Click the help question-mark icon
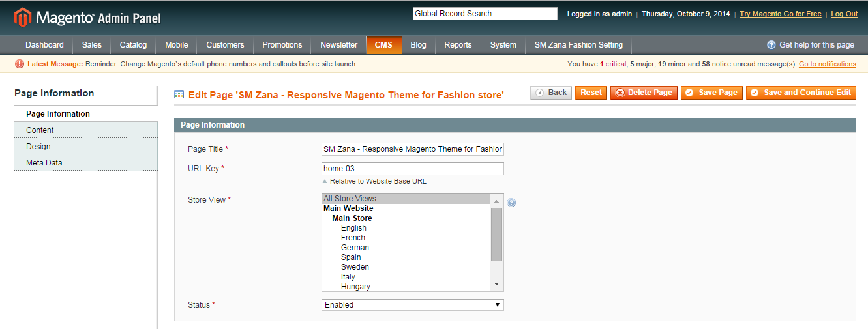The image size is (868, 329). coord(771,45)
